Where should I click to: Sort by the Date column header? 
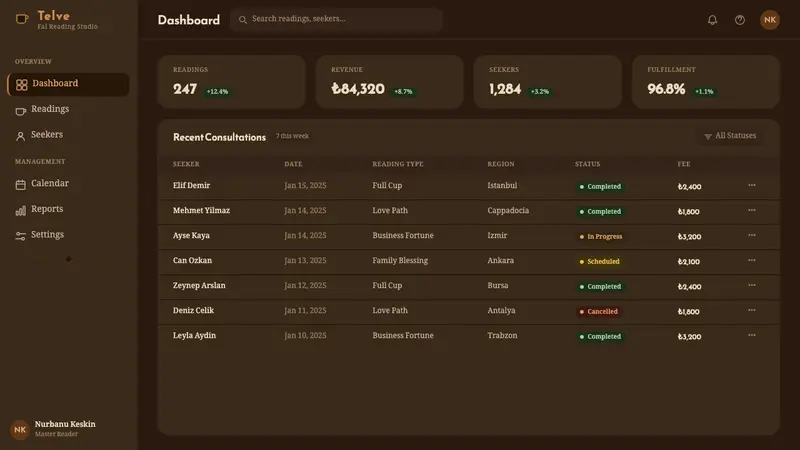(x=293, y=164)
